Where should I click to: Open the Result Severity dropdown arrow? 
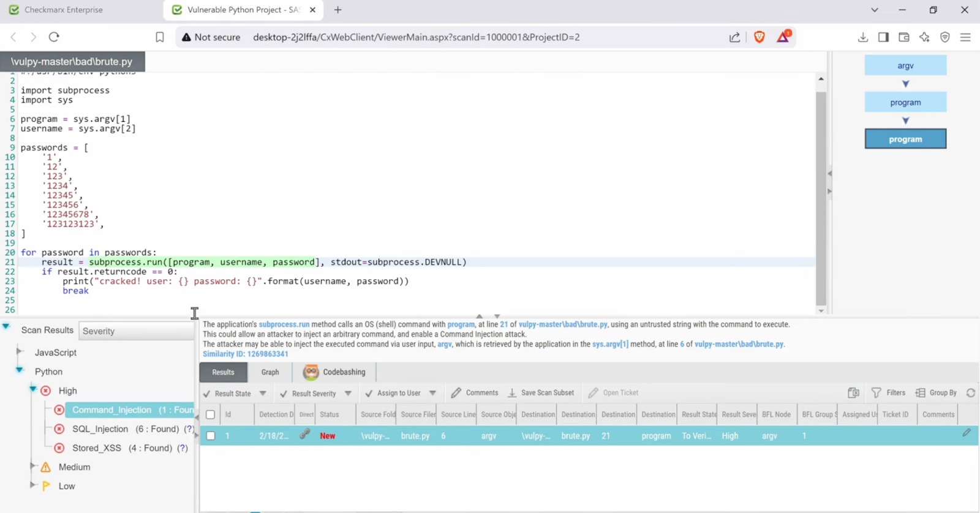(x=348, y=394)
